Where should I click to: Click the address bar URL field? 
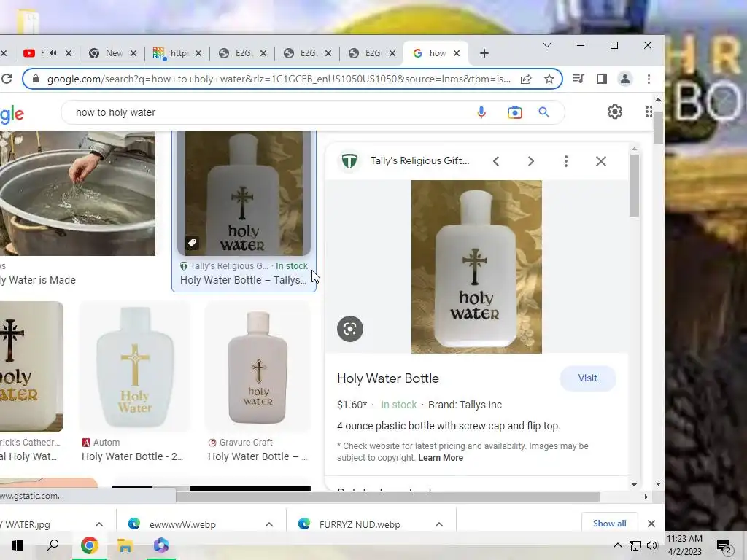(279, 79)
